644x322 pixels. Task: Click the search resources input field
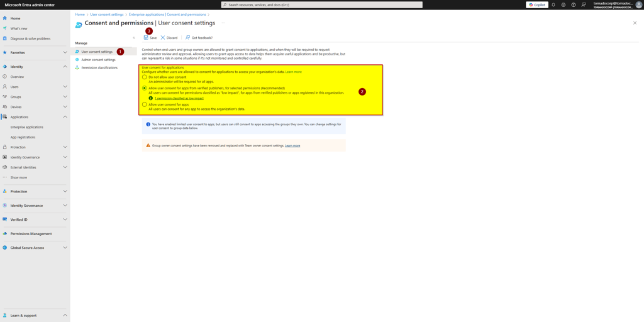(x=322, y=4)
